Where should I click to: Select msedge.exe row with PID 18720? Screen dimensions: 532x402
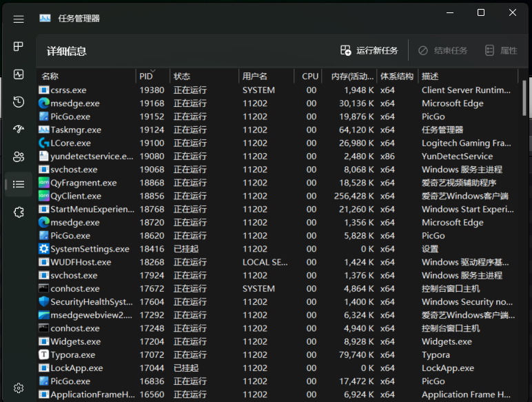pyautogui.click(x=278, y=223)
